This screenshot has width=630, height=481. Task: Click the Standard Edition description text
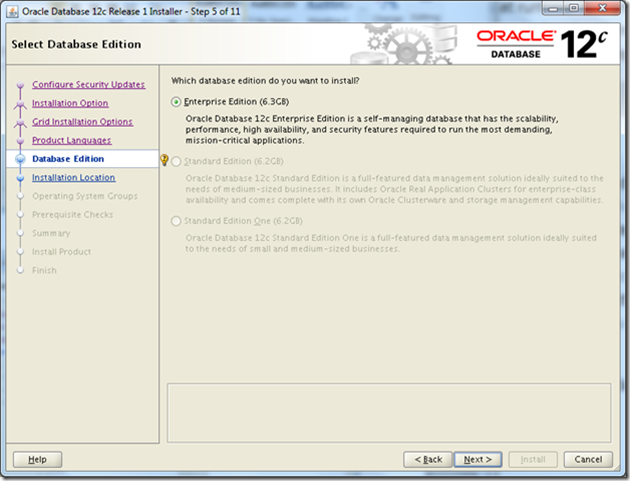[x=394, y=189]
